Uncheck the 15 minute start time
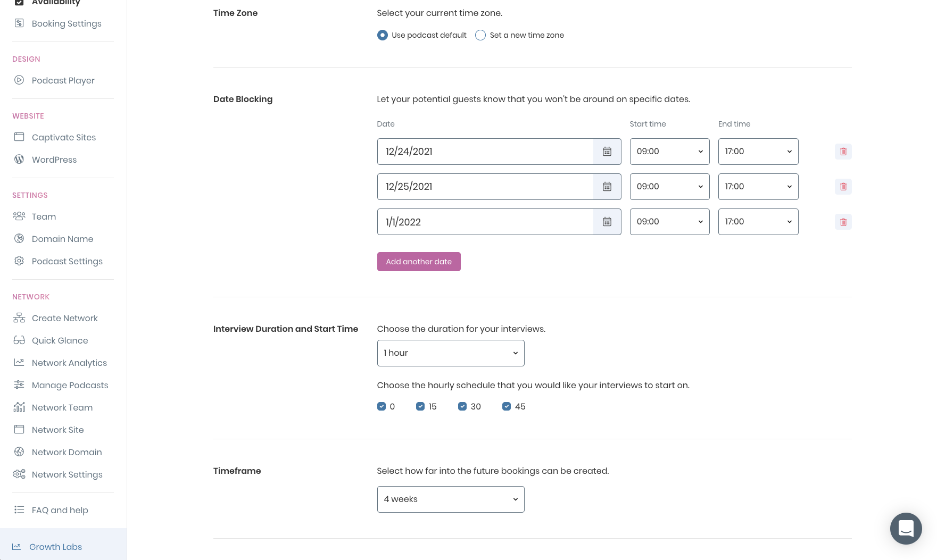The width and height of the screenshot is (937, 560). 420,406
